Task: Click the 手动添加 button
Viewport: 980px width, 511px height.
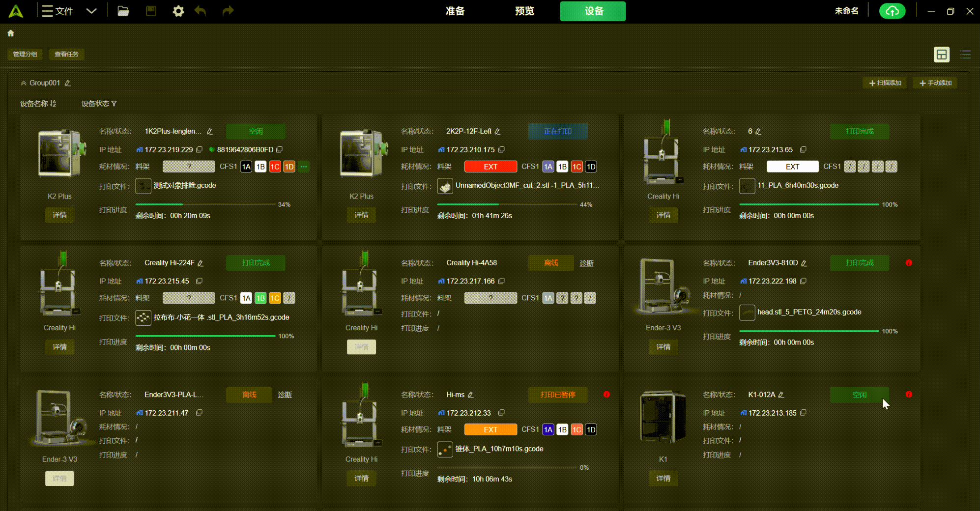Action: pos(935,83)
